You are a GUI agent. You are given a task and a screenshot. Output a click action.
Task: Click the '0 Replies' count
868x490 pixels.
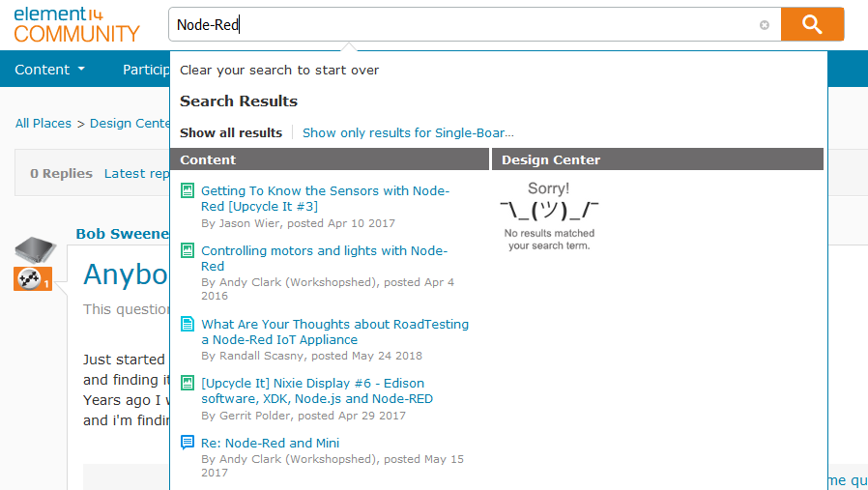tap(61, 174)
